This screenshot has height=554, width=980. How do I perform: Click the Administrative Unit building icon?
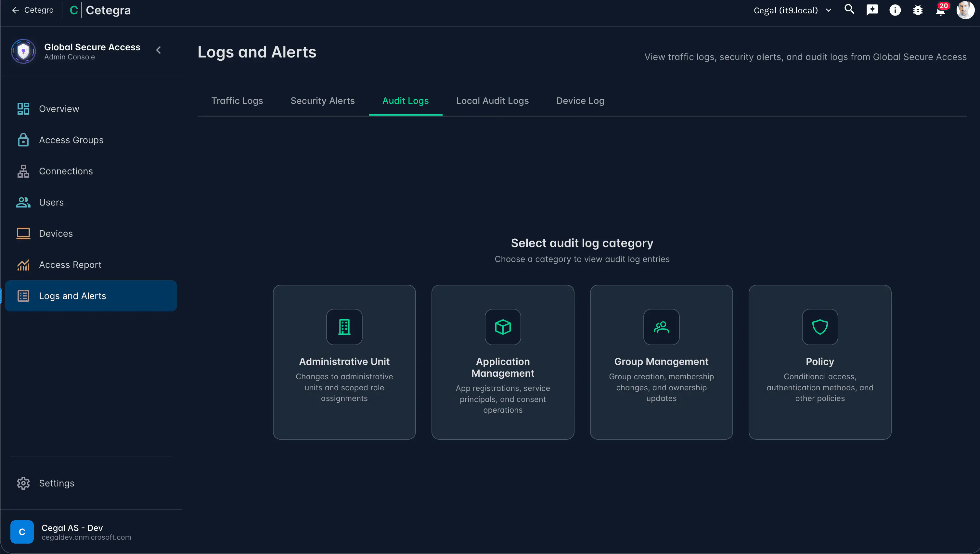pos(344,327)
